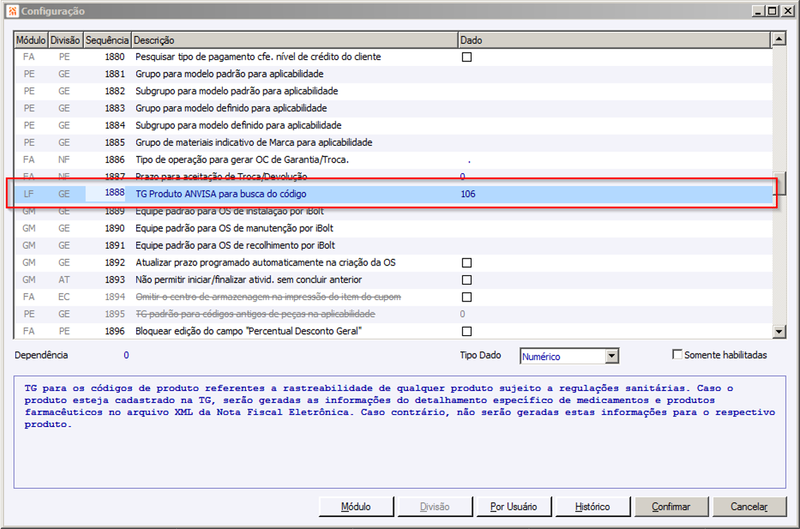Select row 'TG padrão para códigos antigos de peças'

pos(393,314)
